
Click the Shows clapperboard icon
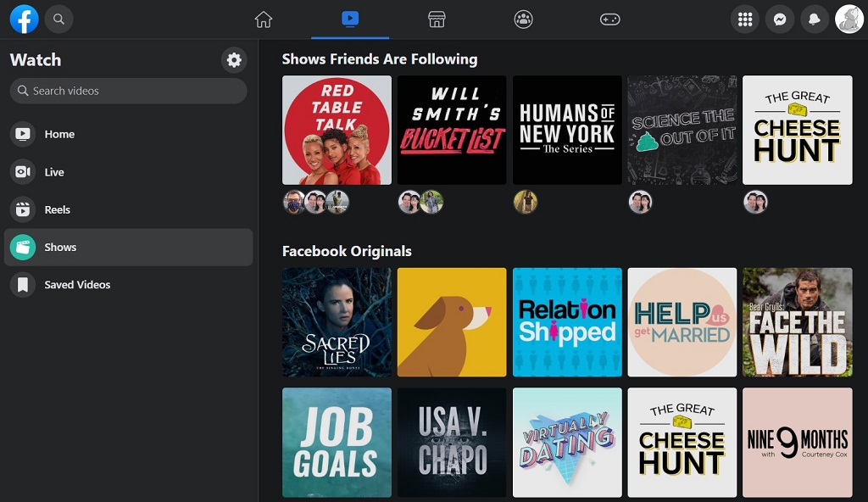pyautogui.click(x=23, y=247)
